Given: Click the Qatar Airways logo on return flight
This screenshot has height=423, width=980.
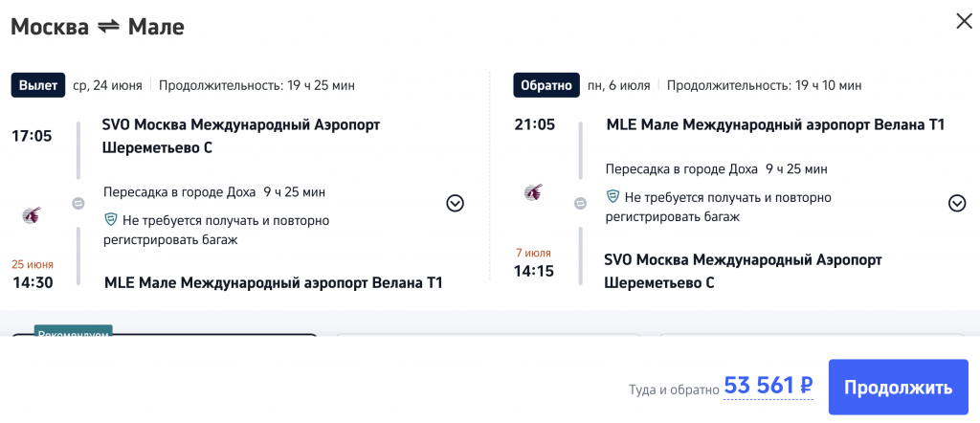Looking at the screenshot, I should pos(534,192).
